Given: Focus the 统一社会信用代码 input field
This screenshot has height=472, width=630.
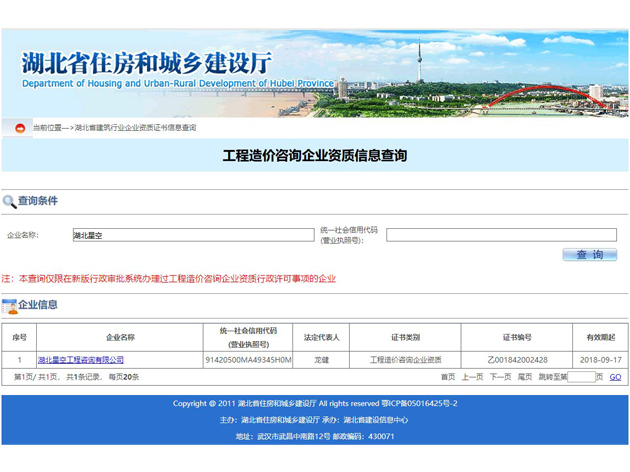Looking at the screenshot, I should (501, 235).
